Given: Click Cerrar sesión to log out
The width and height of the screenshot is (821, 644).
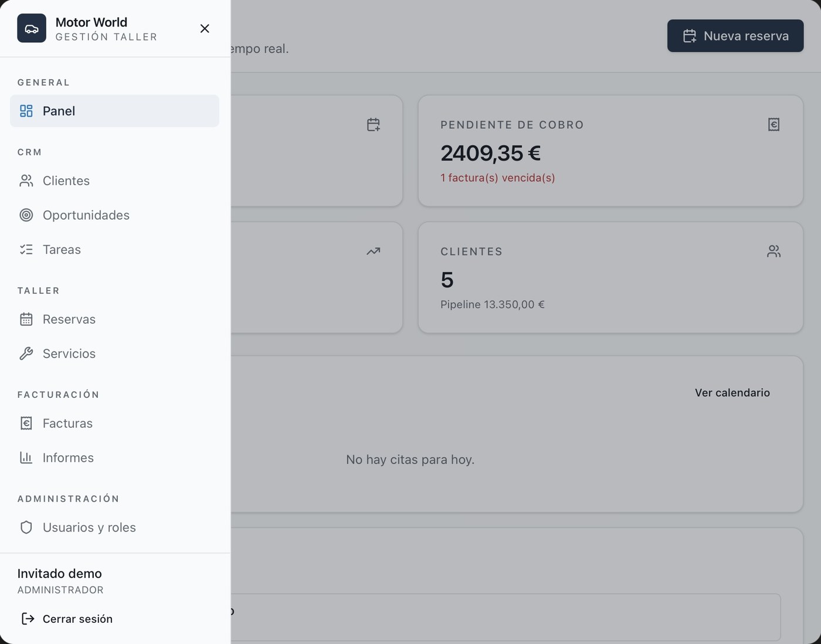Looking at the screenshot, I should (x=67, y=619).
